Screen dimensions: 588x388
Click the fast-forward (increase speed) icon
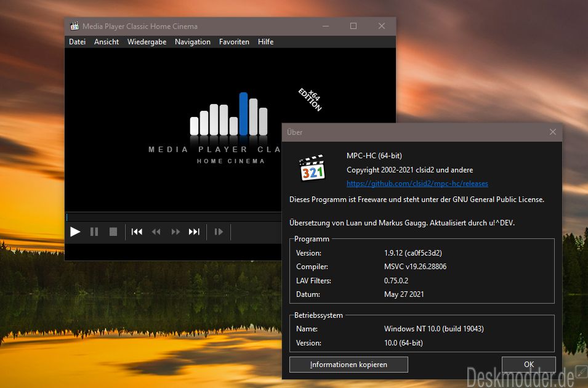[x=175, y=232]
